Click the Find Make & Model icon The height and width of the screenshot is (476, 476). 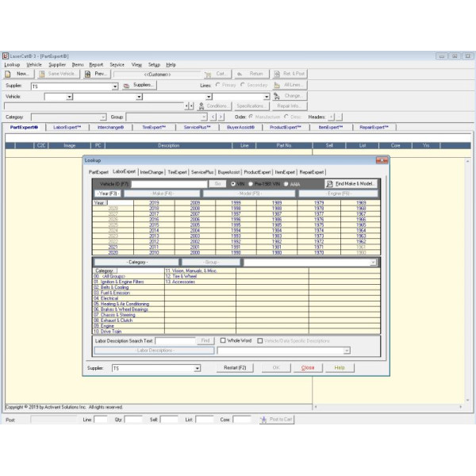click(x=329, y=183)
